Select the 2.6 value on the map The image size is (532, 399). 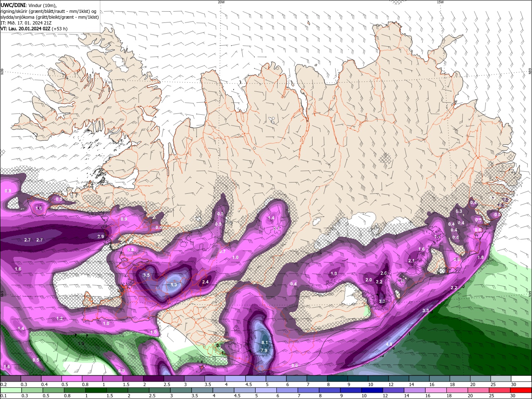point(384,273)
